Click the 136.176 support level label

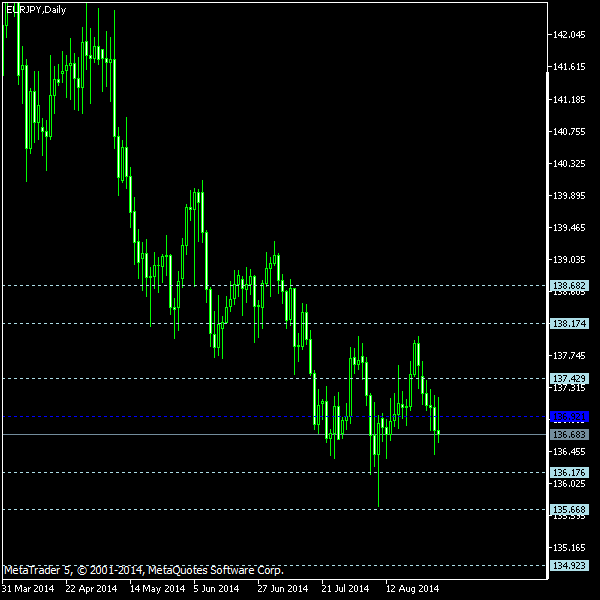[569, 473]
